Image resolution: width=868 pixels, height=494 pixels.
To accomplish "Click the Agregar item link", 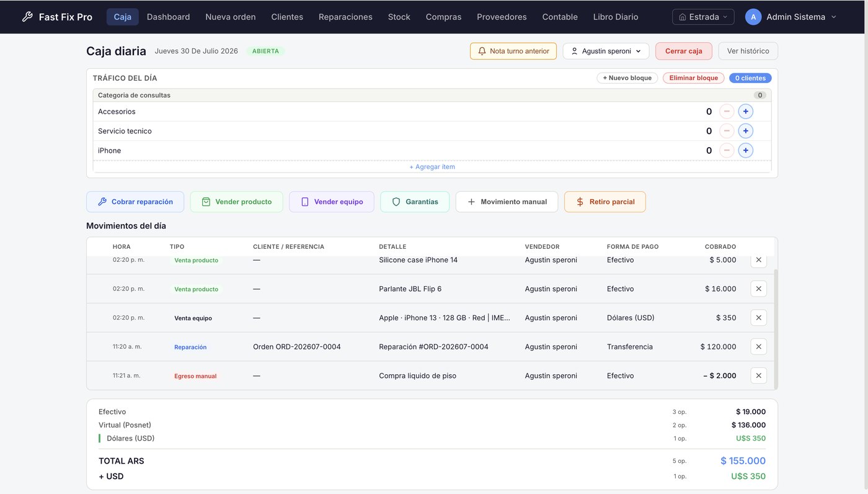I will (x=432, y=167).
